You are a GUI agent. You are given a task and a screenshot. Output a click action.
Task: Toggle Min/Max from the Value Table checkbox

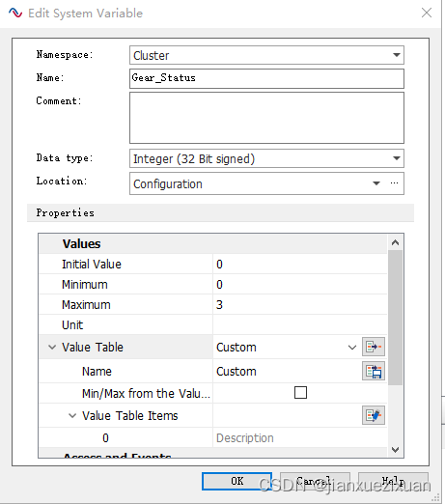pos(300,393)
